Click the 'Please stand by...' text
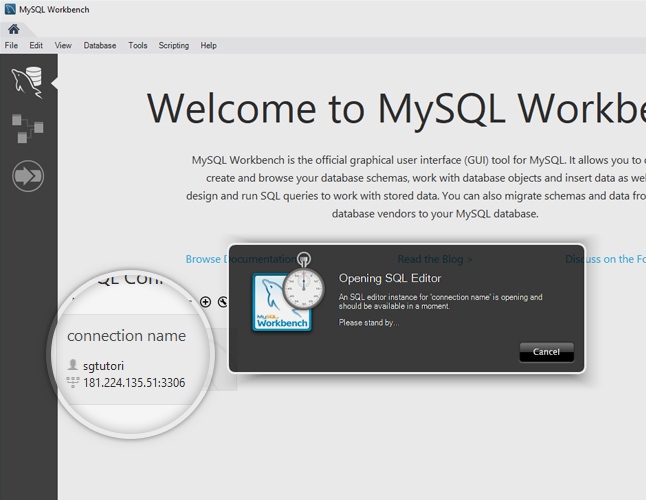 pos(369,322)
